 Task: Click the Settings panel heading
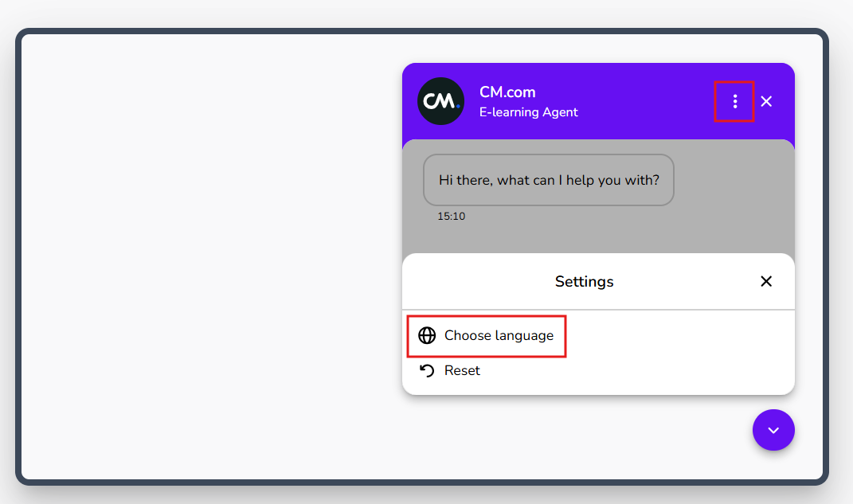click(x=584, y=281)
